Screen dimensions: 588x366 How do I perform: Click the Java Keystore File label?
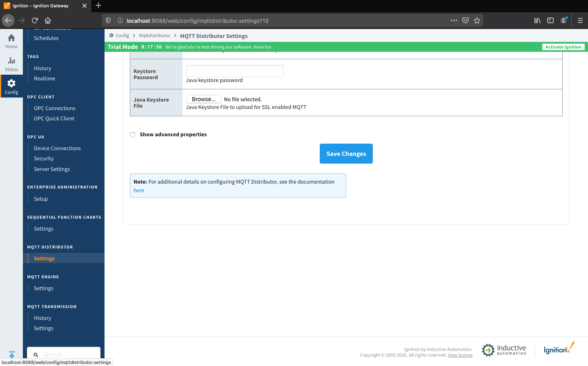(151, 102)
